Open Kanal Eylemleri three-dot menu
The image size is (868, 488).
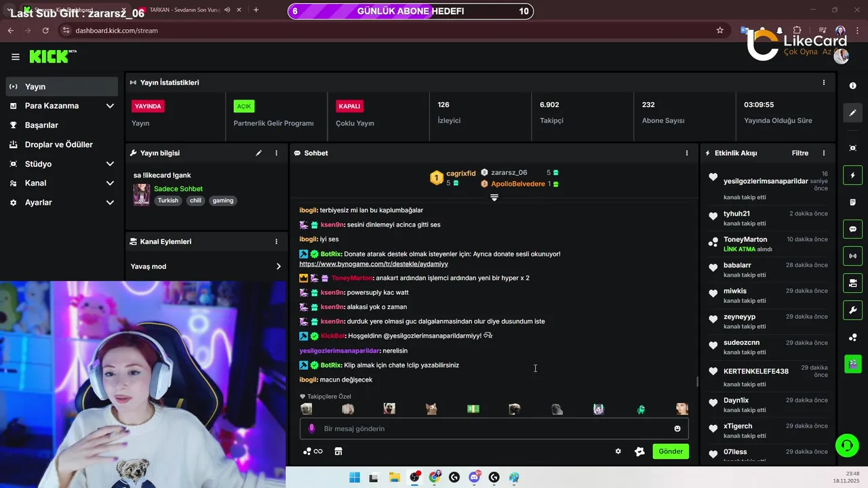pyautogui.click(x=276, y=241)
